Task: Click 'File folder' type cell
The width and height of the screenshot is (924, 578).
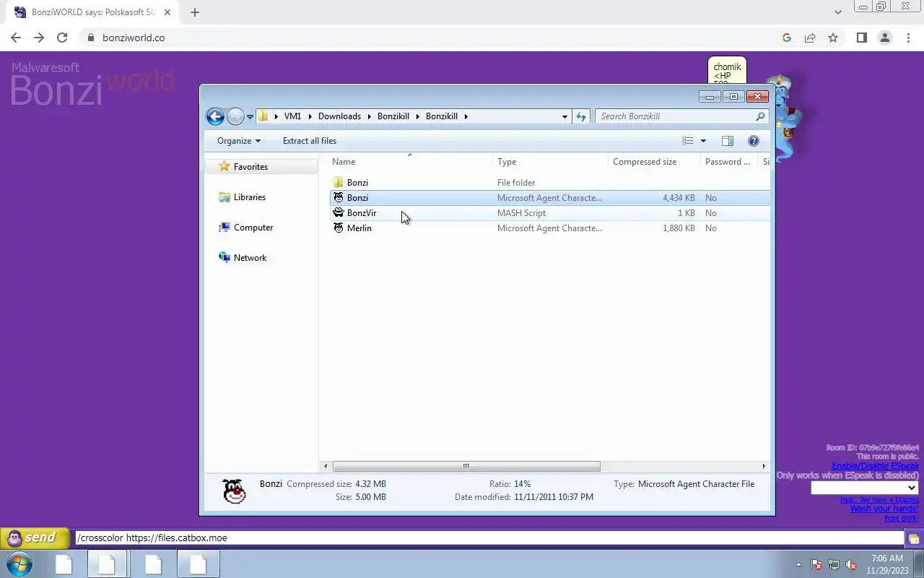Action: (516, 183)
